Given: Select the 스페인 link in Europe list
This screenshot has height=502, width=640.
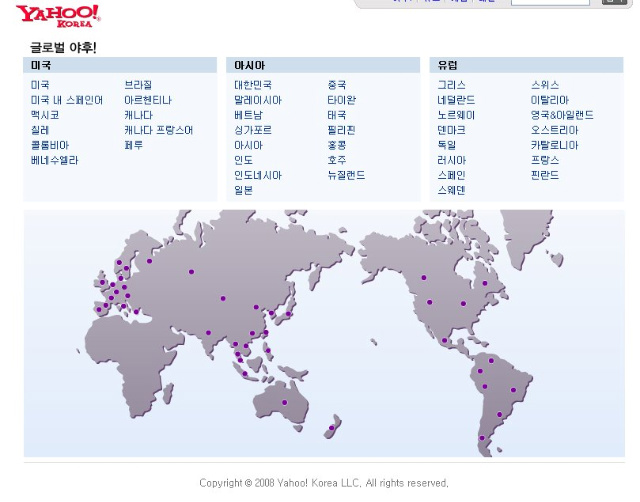Looking at the screenshot, I should pos(451,175).
